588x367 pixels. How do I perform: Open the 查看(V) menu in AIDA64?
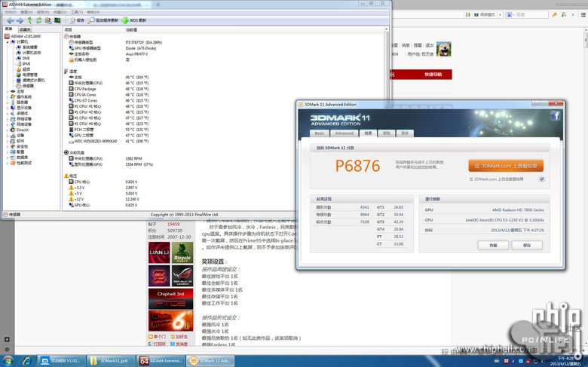point(26,12)
